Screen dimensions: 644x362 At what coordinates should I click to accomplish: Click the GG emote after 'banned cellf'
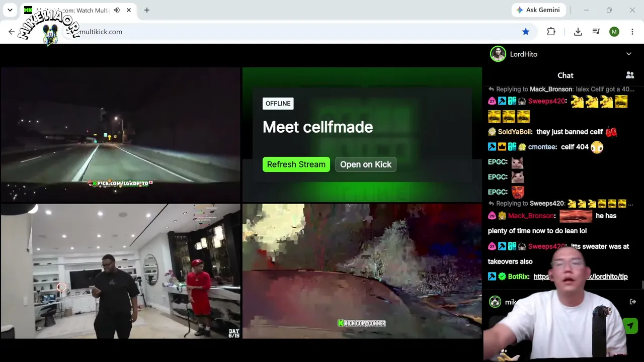point(611,132)
